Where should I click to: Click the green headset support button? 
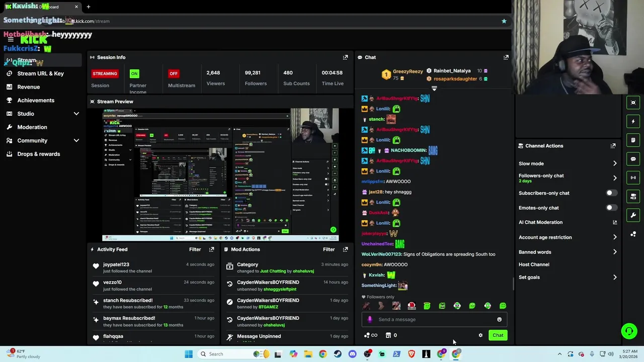[x=629, y=331]
